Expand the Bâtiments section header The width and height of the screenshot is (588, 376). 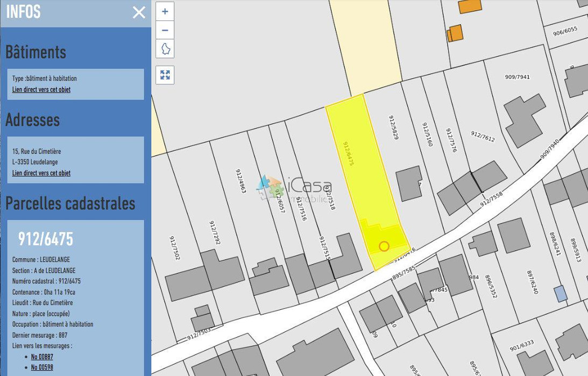pyautogui.click(x=36, y=52)
